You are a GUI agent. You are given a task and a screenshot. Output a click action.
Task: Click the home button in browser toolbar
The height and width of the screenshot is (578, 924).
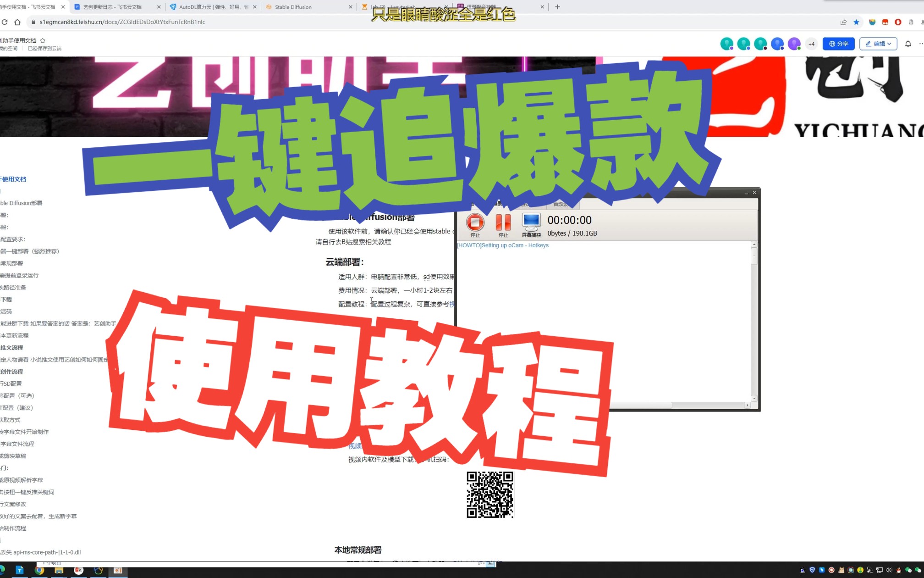click(17, 22)
